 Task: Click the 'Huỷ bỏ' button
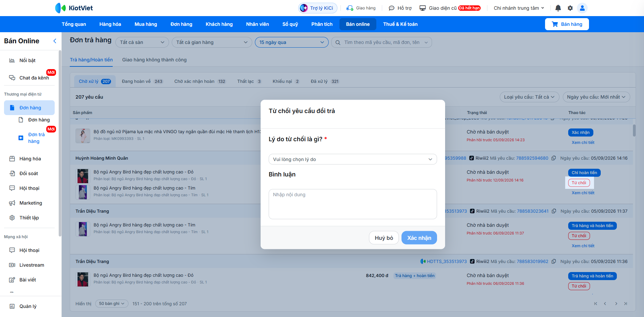[x=384, y=238]
